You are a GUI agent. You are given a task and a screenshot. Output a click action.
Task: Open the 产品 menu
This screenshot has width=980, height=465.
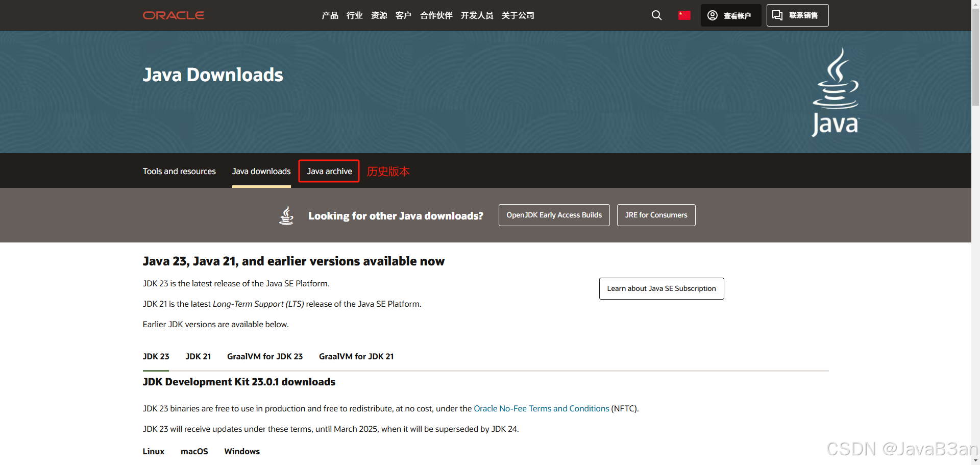(x=330, y=15)
